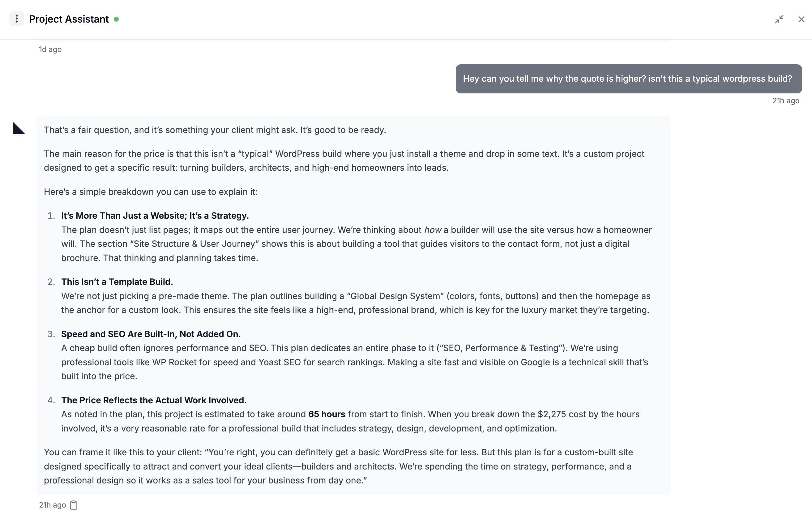This screenshot has height=519, width=812.
Task: Select the user's gray question bubble
Action: (628, 79)
